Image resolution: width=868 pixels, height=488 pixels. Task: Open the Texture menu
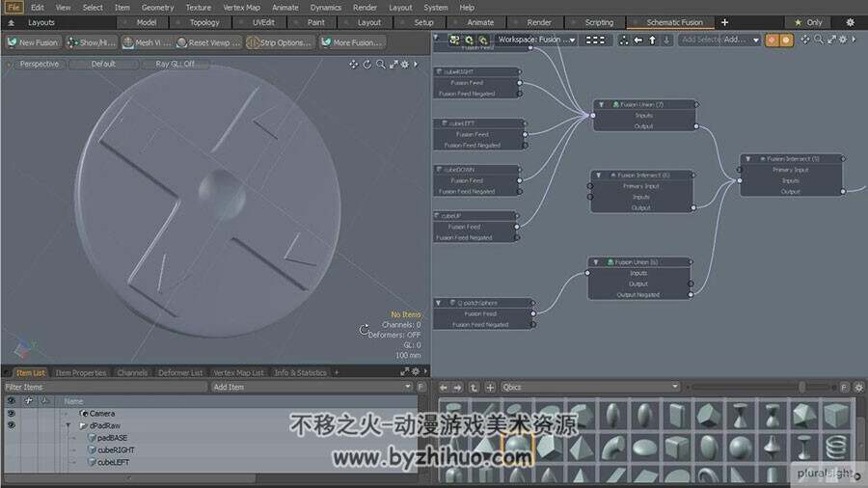198,8
